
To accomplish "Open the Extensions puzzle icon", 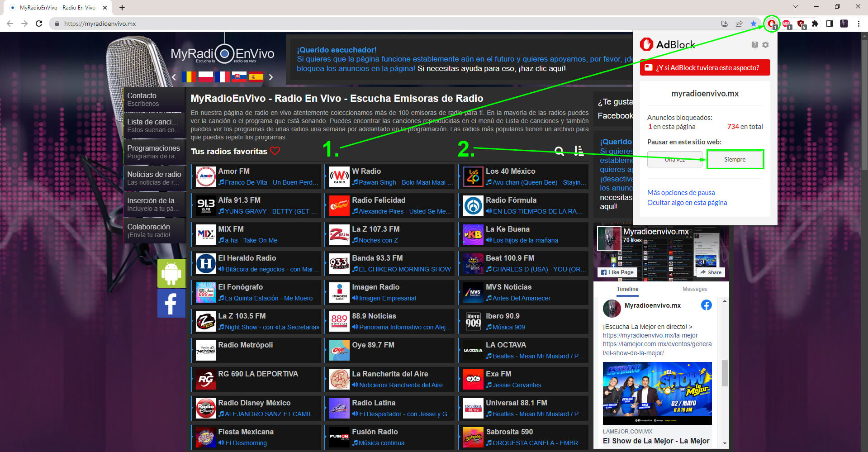I will (815, 24).
